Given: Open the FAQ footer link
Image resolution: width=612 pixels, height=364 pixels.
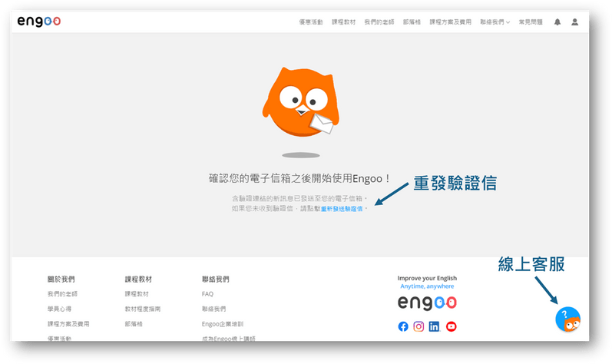Looking at the screenshot, I should [207, 294].
